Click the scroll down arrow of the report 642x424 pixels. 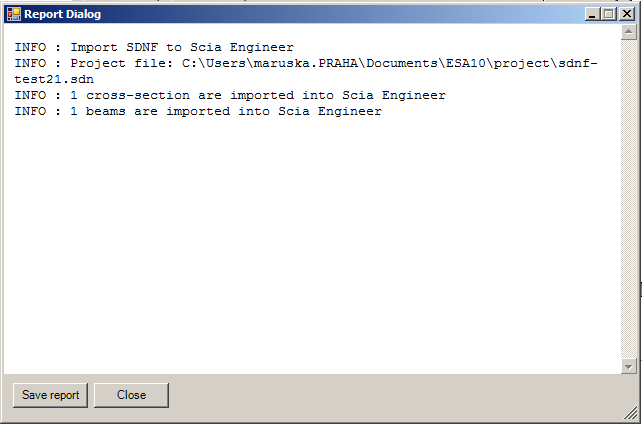[x=628, y=366]
